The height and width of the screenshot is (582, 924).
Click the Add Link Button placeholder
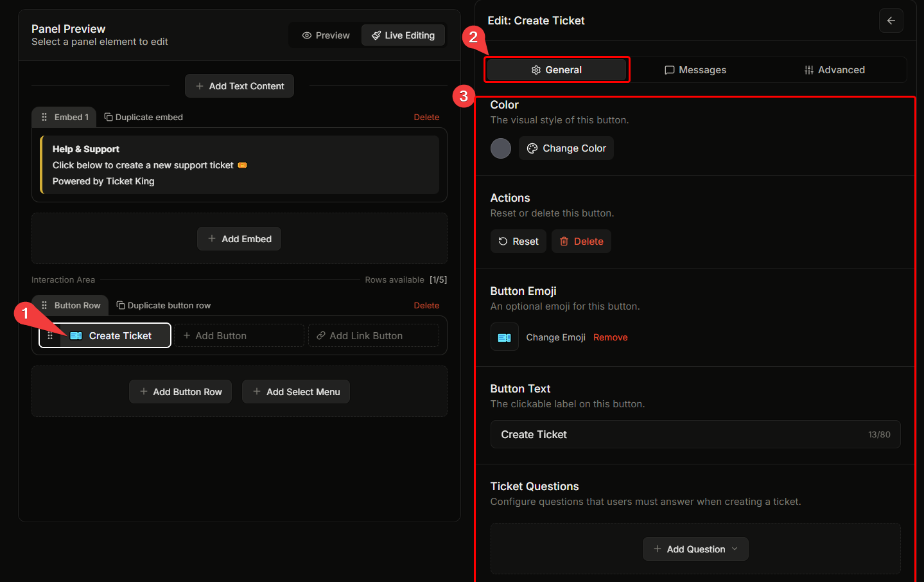coord(373,335)
